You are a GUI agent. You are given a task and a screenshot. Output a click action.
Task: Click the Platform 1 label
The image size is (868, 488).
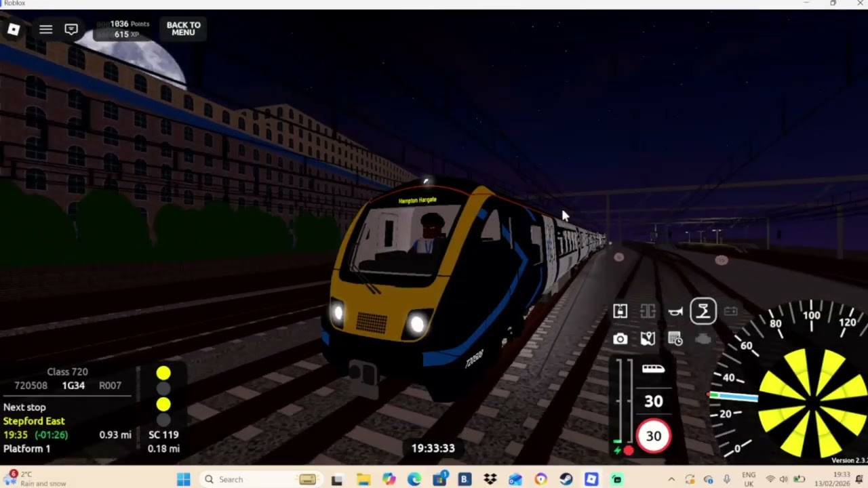(27, 449)
